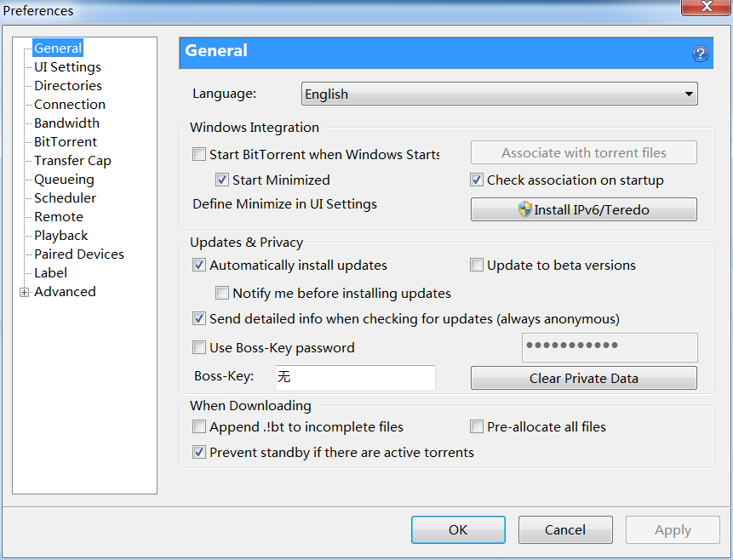Image resolution: width=733 pixels, height=560 pixels.
Task: Expand the Advanced tree node
Action: pos(25,292)
